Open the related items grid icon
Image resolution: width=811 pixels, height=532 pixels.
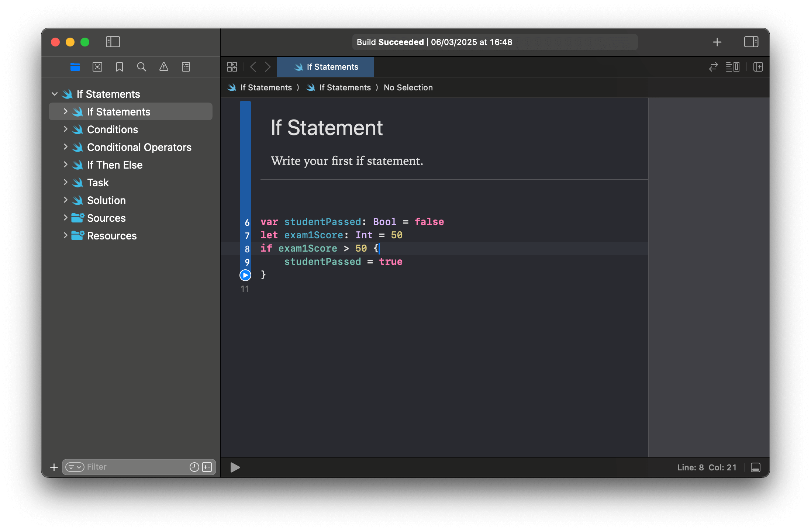click(x=232, y=67)
